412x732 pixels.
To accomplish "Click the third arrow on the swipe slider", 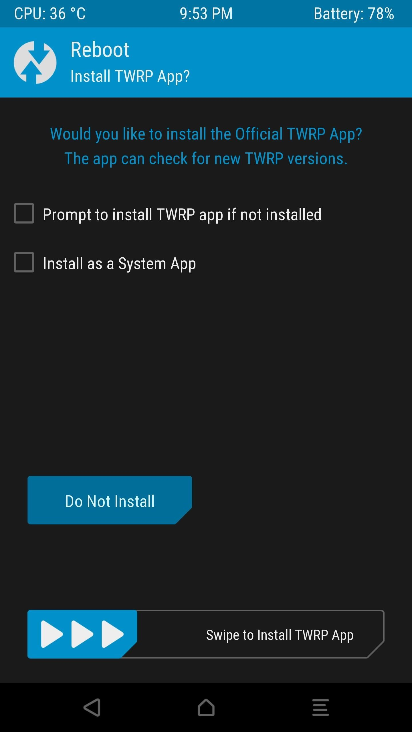I will pyautogui.click(x=113, y=634).
